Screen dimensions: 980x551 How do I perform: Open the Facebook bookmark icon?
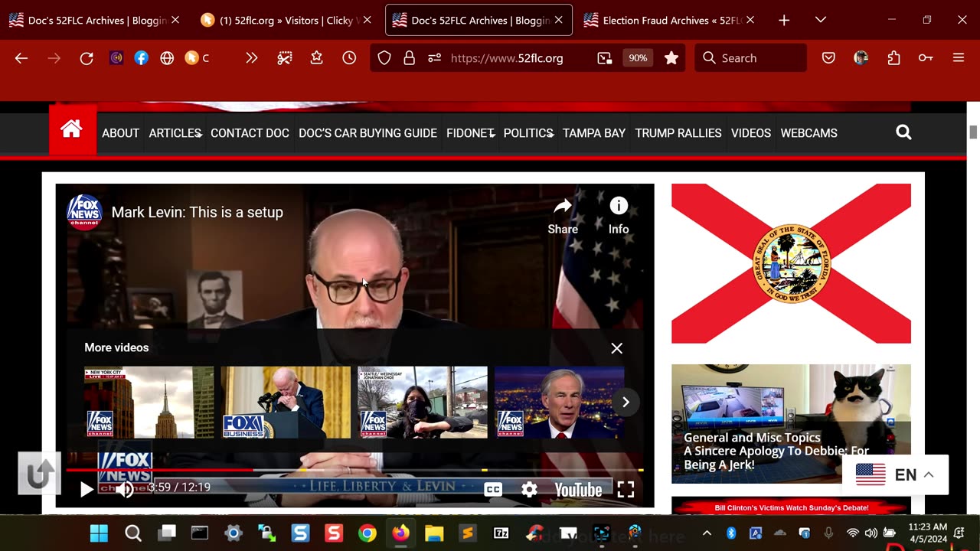[142, 58]
